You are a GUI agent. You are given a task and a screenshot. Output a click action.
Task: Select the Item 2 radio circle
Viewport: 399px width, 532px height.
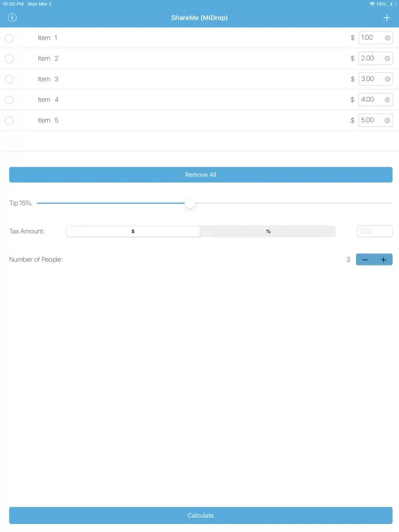(9, 59)
